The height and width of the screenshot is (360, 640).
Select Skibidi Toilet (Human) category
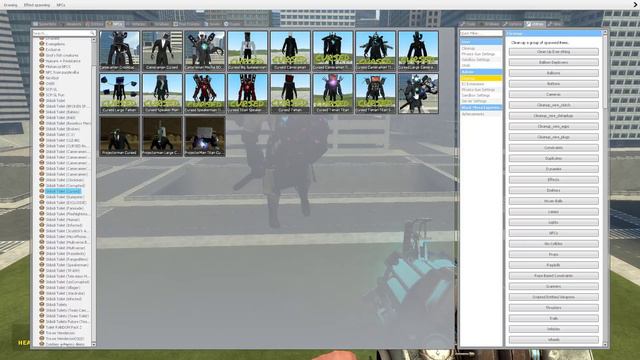[62, 220]
